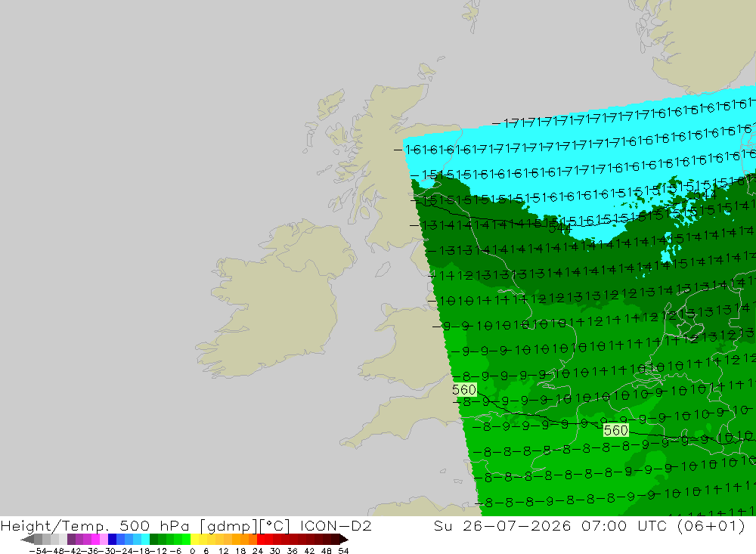Click the orange legend swatch before red

click(x=253, y=540)
